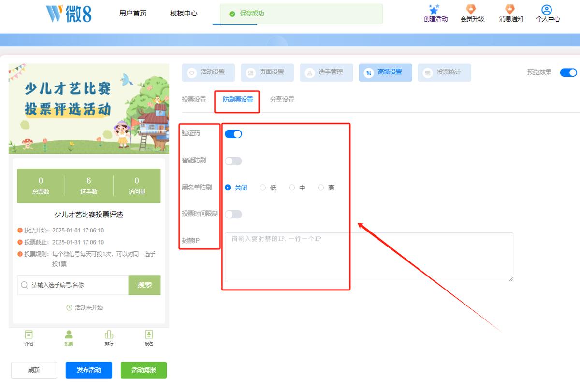Click the 投票截止 date line
This screenshot has height=392, width=580.
61,242
